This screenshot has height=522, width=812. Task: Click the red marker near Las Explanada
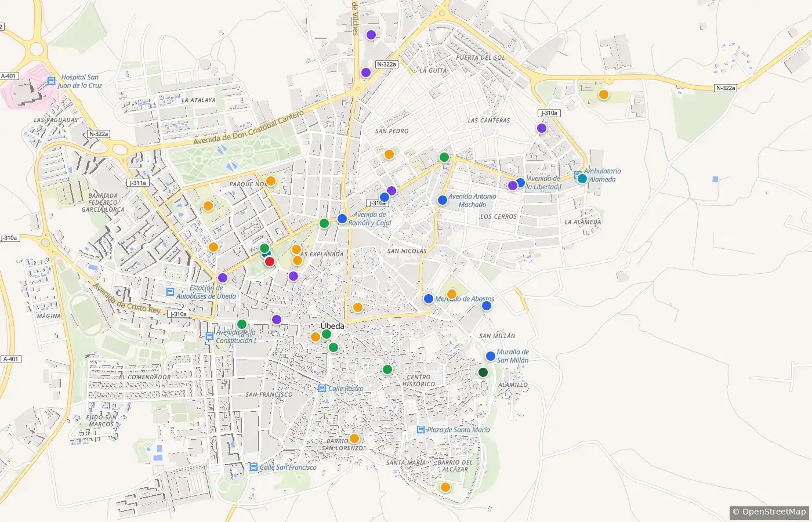(270, 262)
